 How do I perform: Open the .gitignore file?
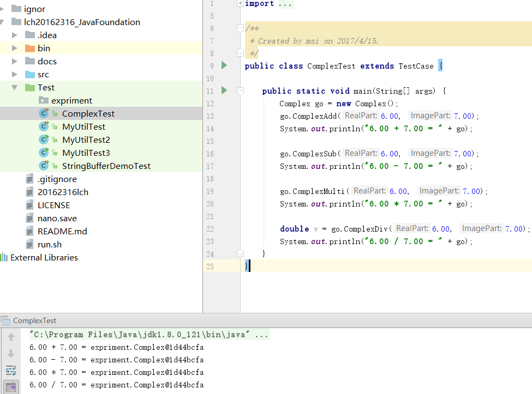57,179
